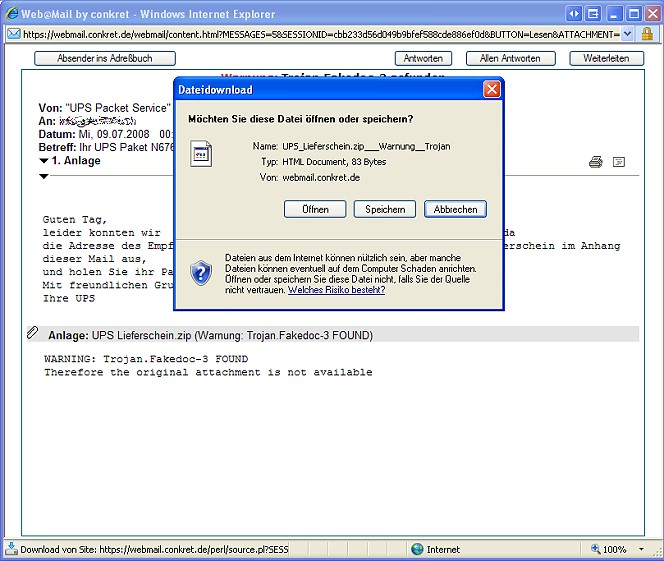Click the 'WARNING: Trojan.Fakedoc-3 FOUND' text
Viewport: 664px width, 561px height.
pyautogui.click(x=146, y=359)
